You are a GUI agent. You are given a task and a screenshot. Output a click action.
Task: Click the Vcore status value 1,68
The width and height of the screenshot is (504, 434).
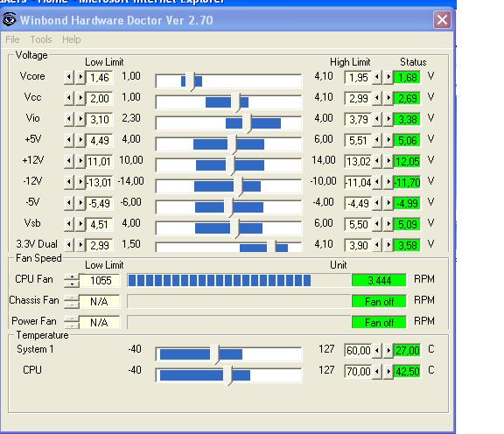click(x=407, y=78)
